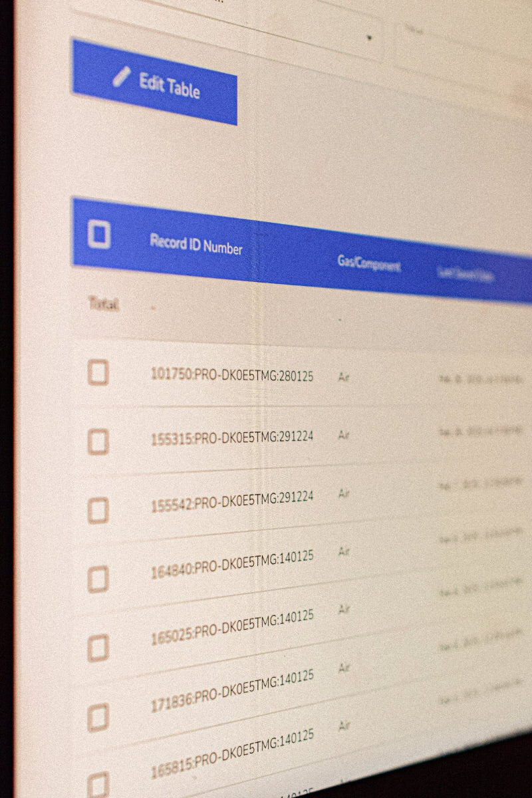Select the checkbox for record 155315:PRO-DK0E5TMG:291224
The height and width of the screenshot is (798, 532).
click(98, 442)
